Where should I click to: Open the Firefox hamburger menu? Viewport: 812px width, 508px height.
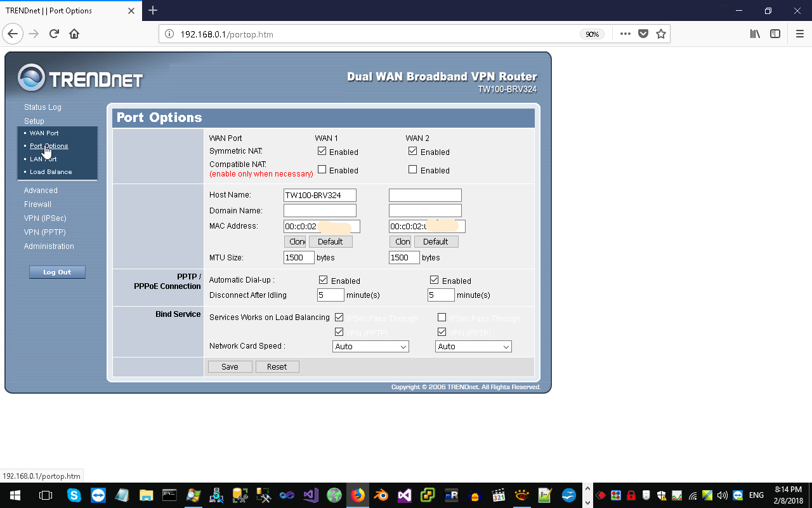[799, 34]
